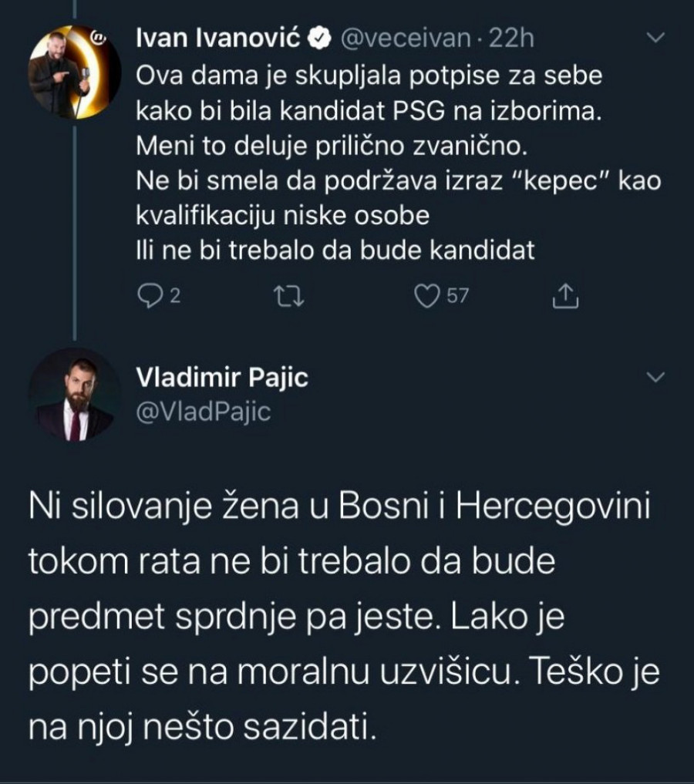Share Ivan Ivanović's tweet
694x784 pixels.
click(x=566, y=297)
